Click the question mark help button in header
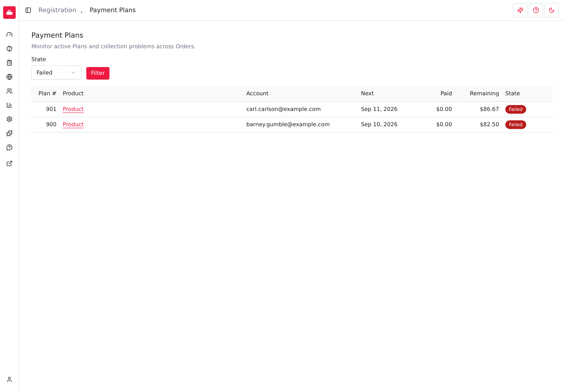Screen dimensions: 565x392 [x=536, y=10]
